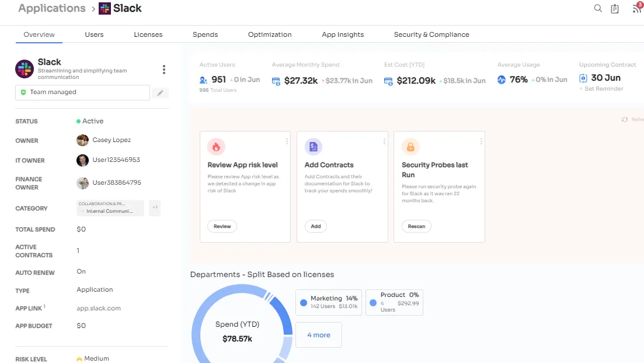Click the Average Monthly Spend card icon

pyautogui.click(x=276, y=81)
